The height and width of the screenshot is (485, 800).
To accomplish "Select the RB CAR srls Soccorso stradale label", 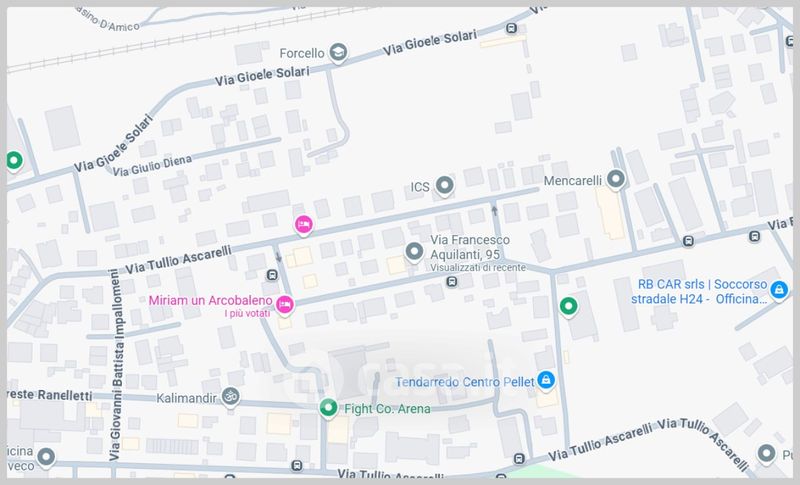I will click(699, 291).
